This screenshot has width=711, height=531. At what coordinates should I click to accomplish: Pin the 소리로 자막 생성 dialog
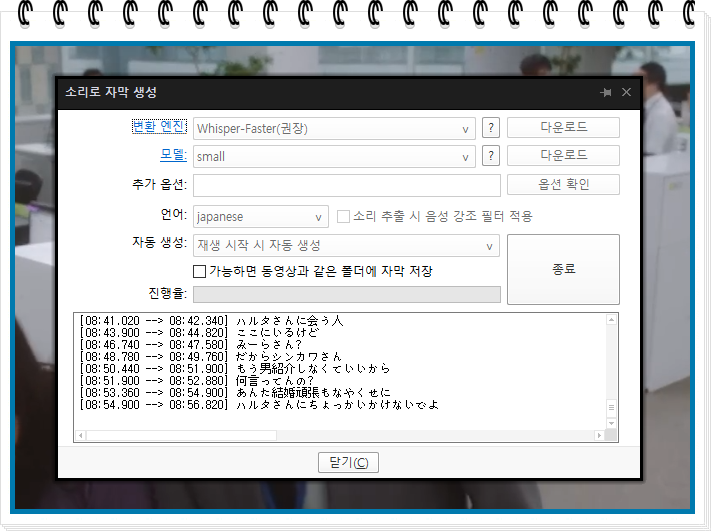pyautogui.click(x=606, y=93)
